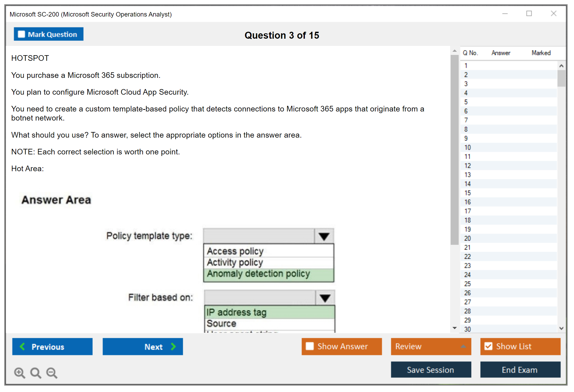Click the reset zoom magnifier icon
Screen dimensions: 574x392
(x=36, y=373)
